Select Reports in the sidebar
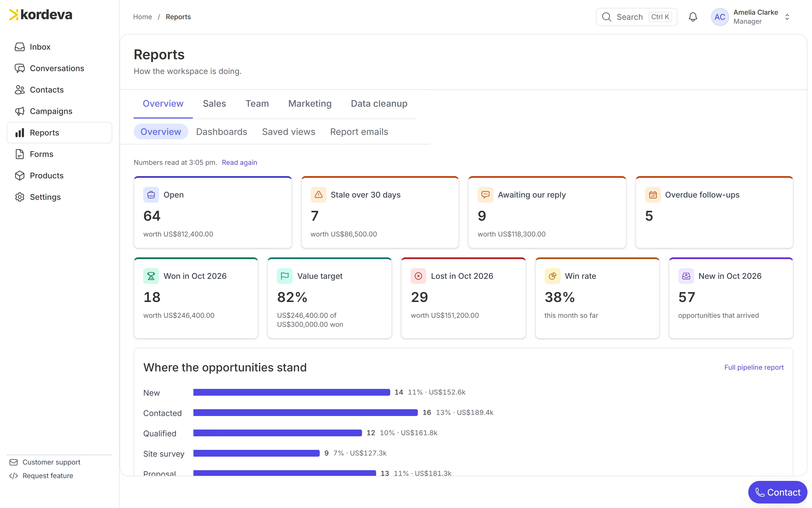Screen dimensions: 812x508 point(59,133)
